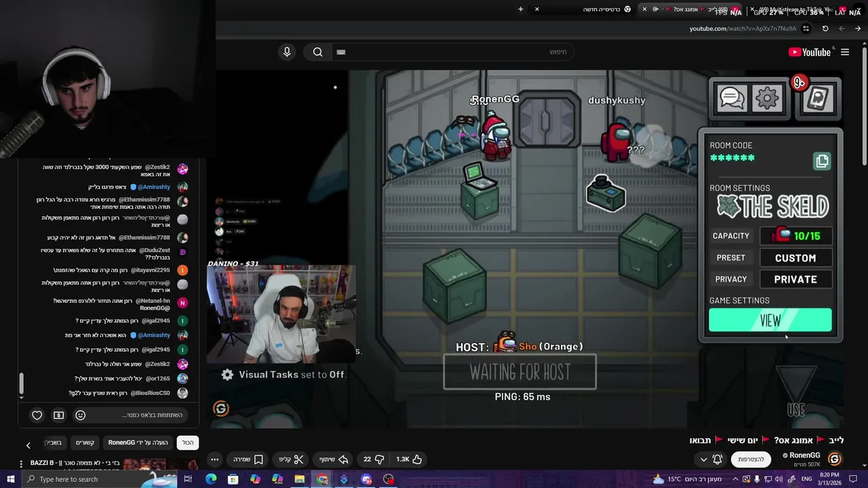This screenshot has width=868, height=488.
Task: Toggle the notification bell for RonenGG
Action: coord(717,459)
